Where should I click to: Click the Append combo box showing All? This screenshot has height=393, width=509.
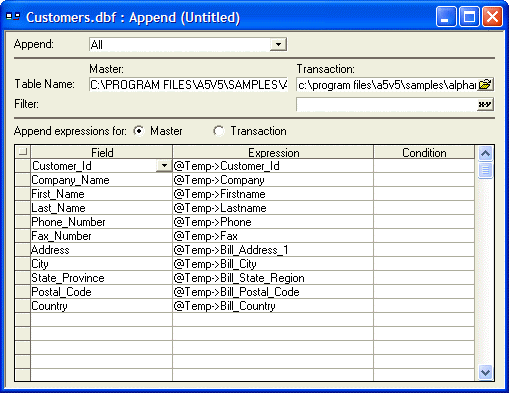tap(188, 44)
